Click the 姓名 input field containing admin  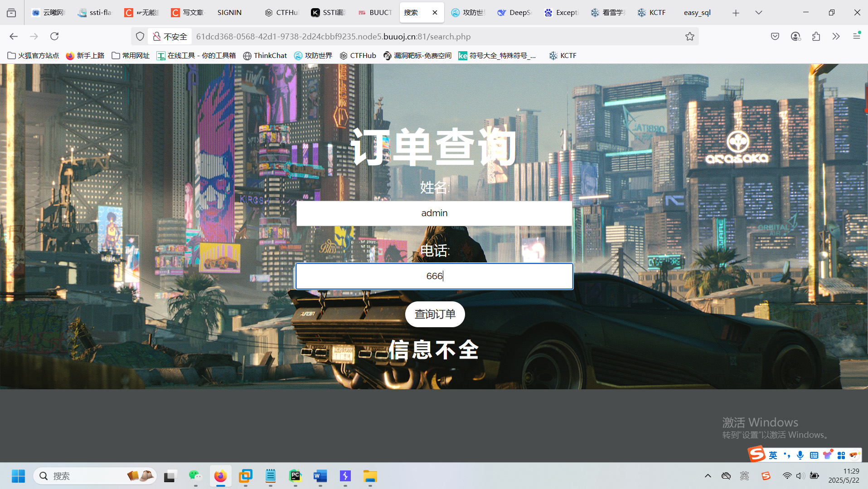tap(434, 213)
